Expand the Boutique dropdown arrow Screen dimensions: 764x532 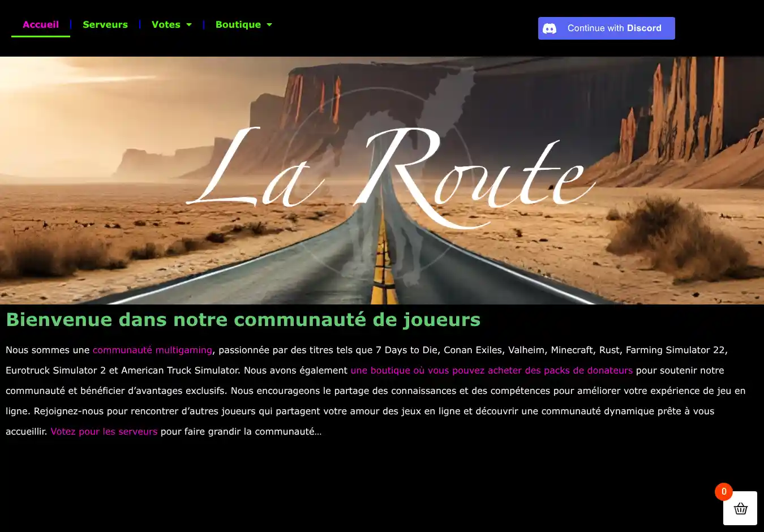click(269, 25)
